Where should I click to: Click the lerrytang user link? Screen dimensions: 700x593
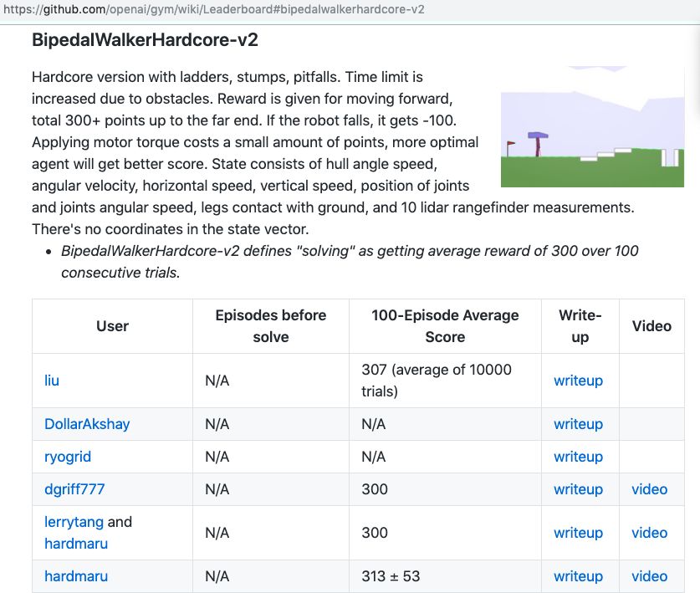74,522
